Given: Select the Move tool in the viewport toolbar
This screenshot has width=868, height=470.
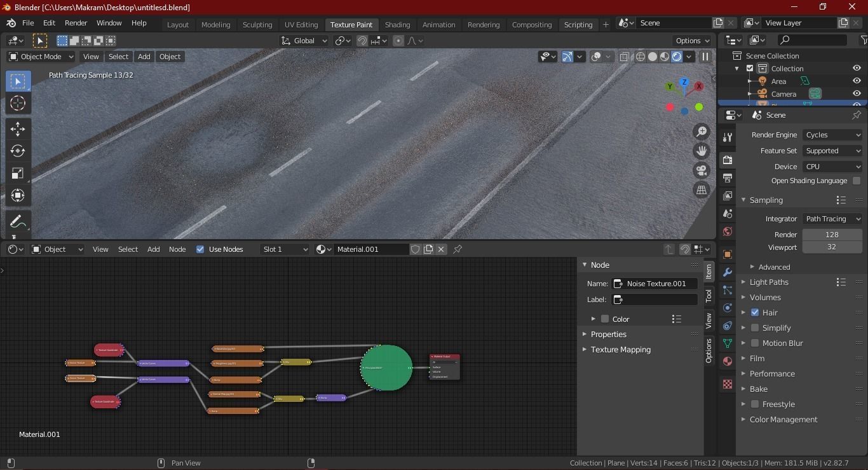Looking at the screenshot, I should pos(17,128).
